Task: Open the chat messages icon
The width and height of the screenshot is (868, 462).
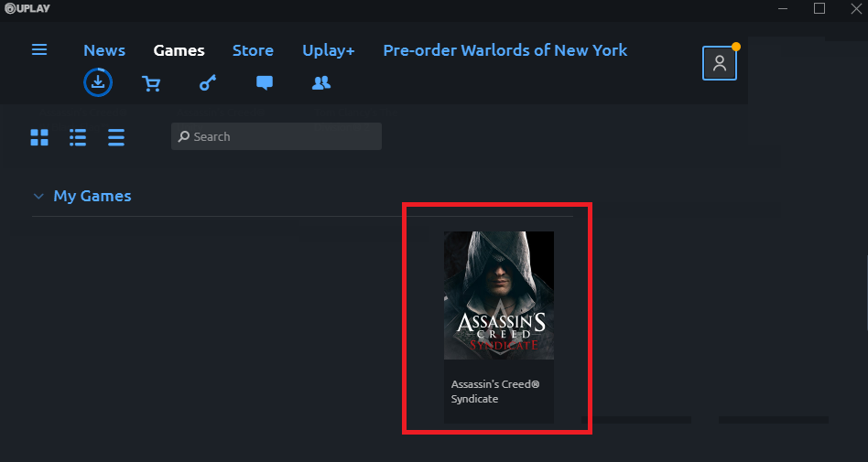Action: 265,83
